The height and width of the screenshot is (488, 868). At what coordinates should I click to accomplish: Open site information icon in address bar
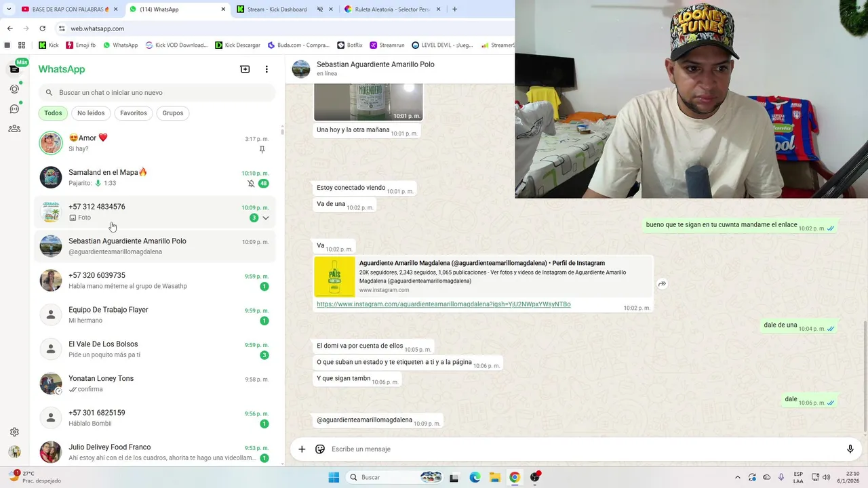(62, 28)
